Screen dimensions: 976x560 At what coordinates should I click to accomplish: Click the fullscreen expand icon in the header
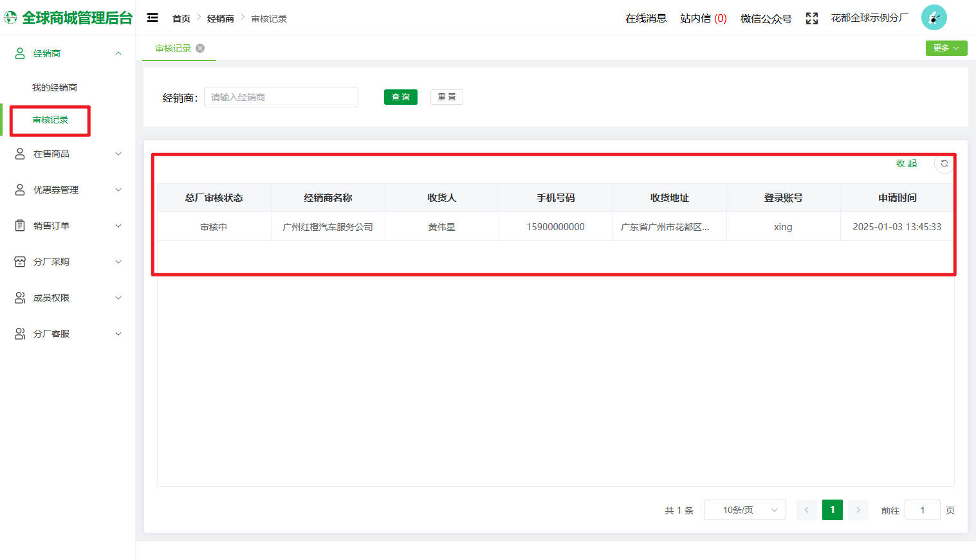tap(811, 18)
